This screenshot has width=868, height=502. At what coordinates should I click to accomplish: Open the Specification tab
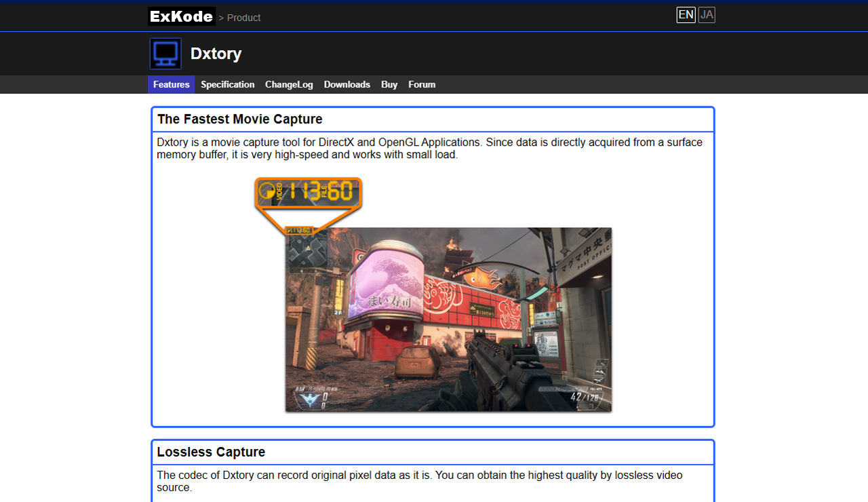pos(227,85)
